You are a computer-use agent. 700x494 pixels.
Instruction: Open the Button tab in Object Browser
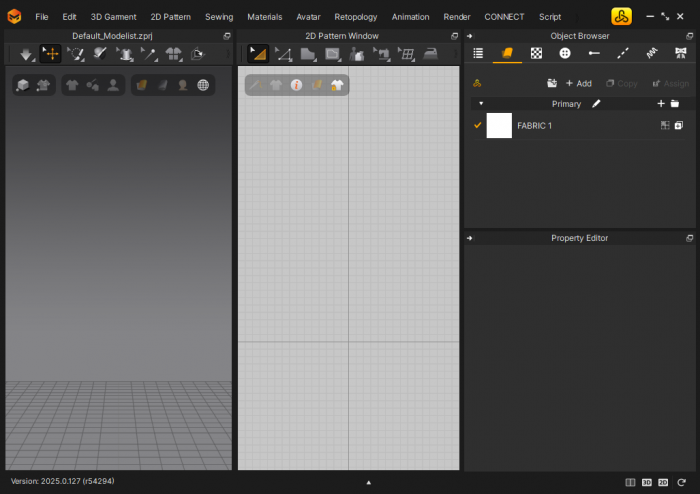tap(565, 53)
